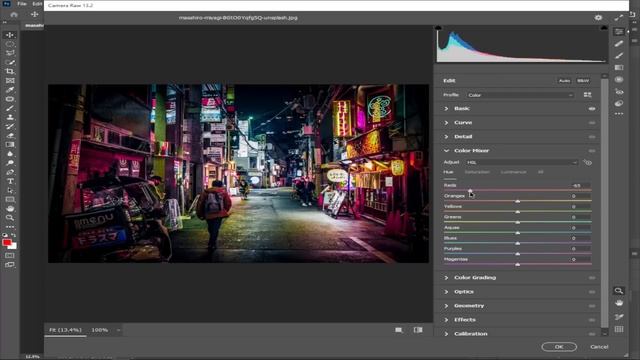Select the Elliptical Marquee tool
This screenshot has height=360, width=640.
pos(10,44)
